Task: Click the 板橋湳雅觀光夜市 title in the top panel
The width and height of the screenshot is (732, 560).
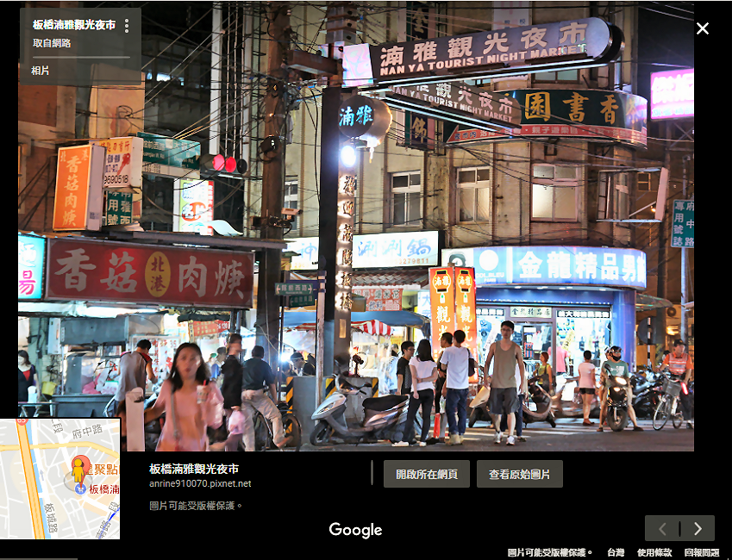Action: pos(74,25)
